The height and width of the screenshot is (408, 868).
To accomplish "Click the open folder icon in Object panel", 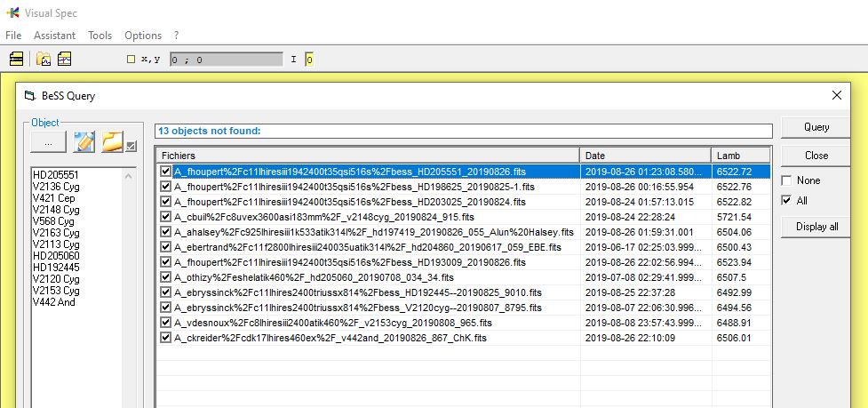I will (x=112, y=142).
